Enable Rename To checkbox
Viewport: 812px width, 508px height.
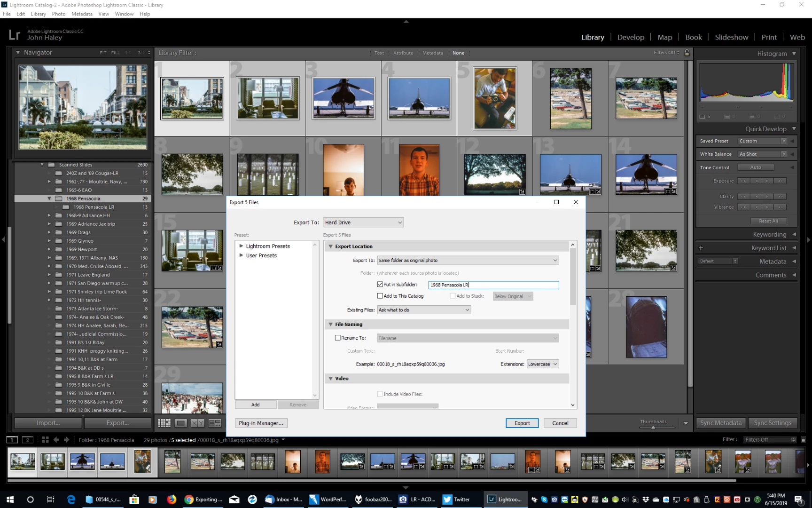pyautogui.click(x=338, y=338)
